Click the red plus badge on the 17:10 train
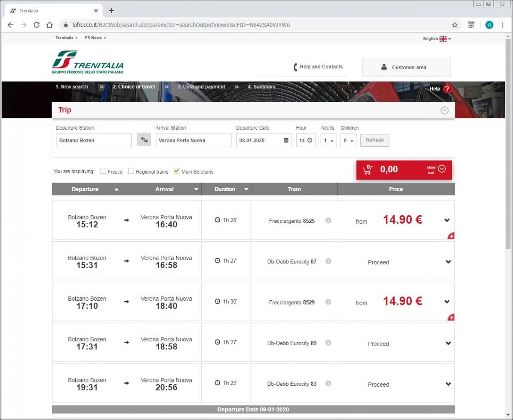This screenshot has height=420, width=513. pyautogui.click(x=451, y=317)
